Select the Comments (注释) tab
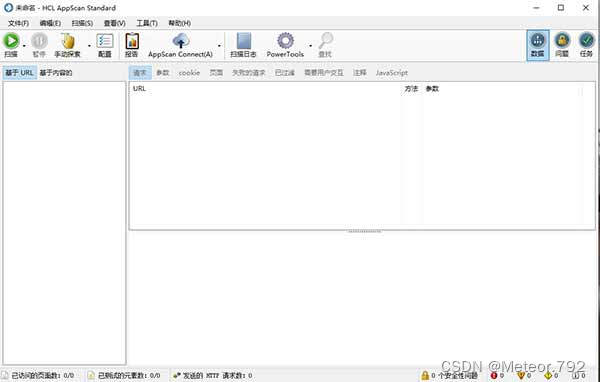This screenshot has height=382, width=600. [x=360, y=73]
